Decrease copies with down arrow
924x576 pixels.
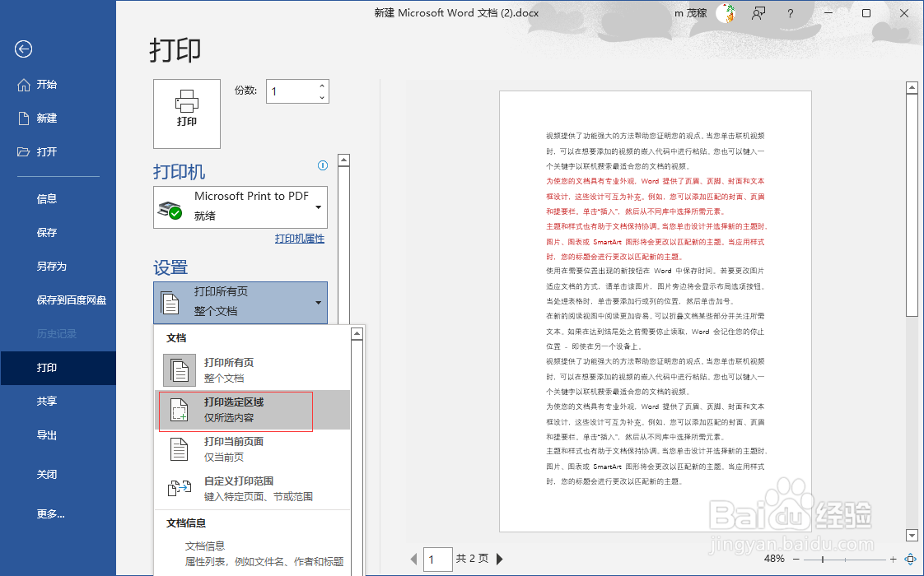click(322, 97)
